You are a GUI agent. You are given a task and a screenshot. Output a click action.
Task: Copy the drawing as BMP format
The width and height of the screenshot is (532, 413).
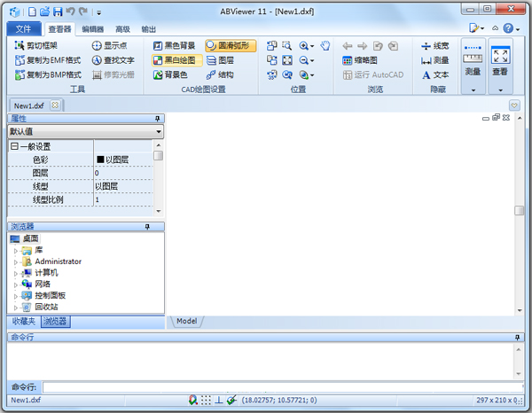(x=48, y=74)
